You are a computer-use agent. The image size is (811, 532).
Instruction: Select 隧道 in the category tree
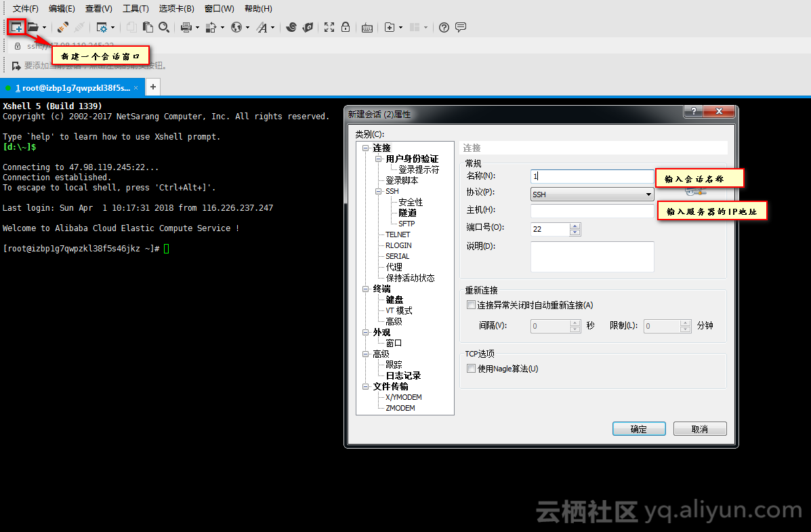tap(407, 213)
